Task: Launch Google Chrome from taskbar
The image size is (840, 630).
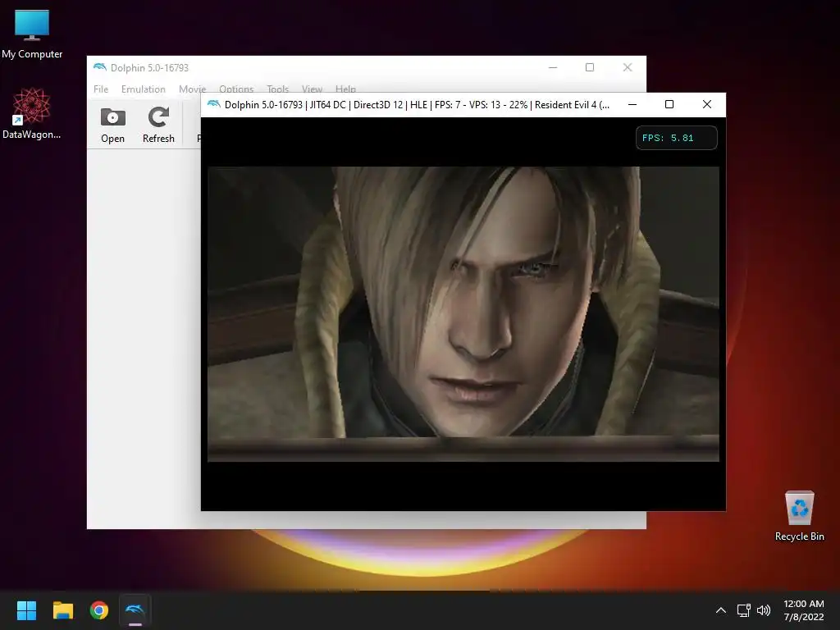Action: click(99, 610)
